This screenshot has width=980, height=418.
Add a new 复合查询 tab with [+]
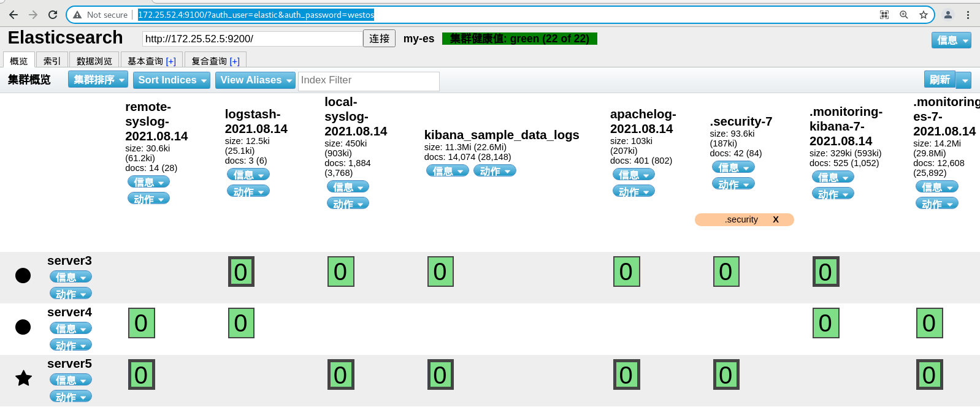(235, 61)
